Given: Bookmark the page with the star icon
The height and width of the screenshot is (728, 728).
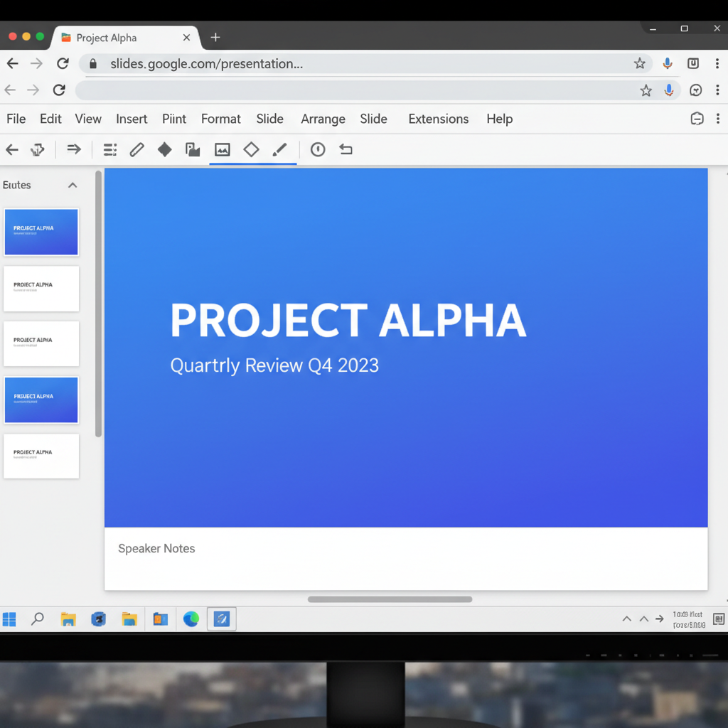Looking at the screenshot, I should (639, 63).
